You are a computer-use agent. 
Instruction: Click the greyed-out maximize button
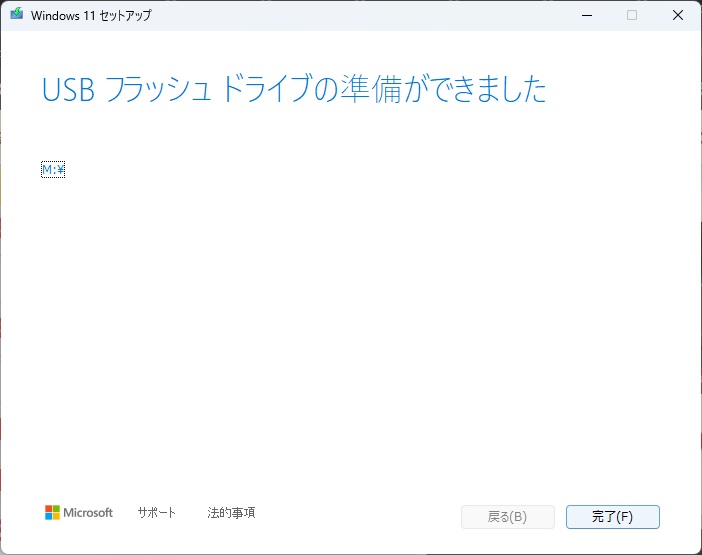click(632, 15)
